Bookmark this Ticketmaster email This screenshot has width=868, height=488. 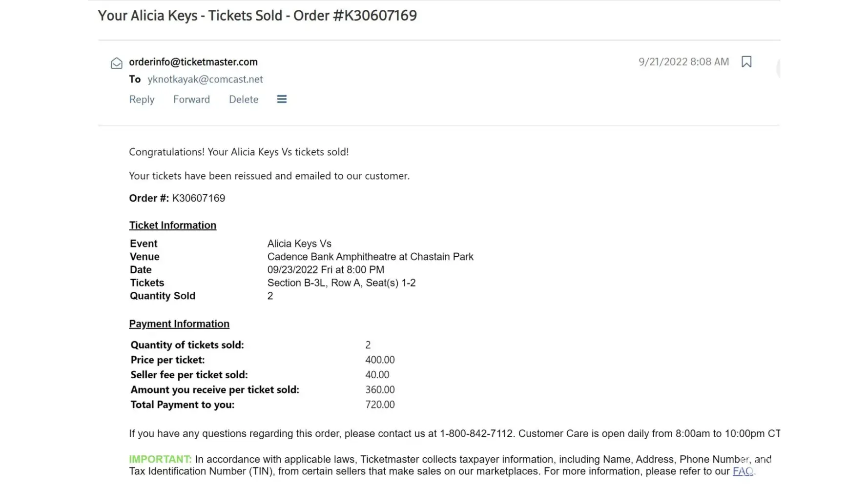746,62
